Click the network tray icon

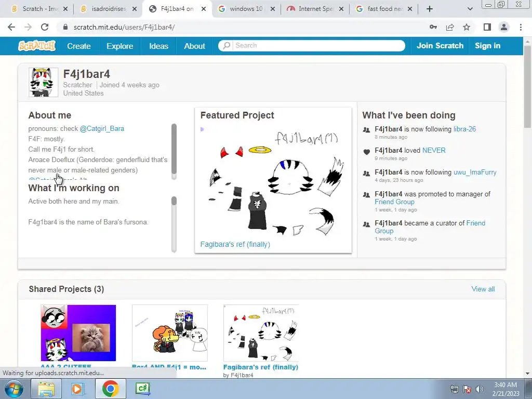click(x=454, y=389)
